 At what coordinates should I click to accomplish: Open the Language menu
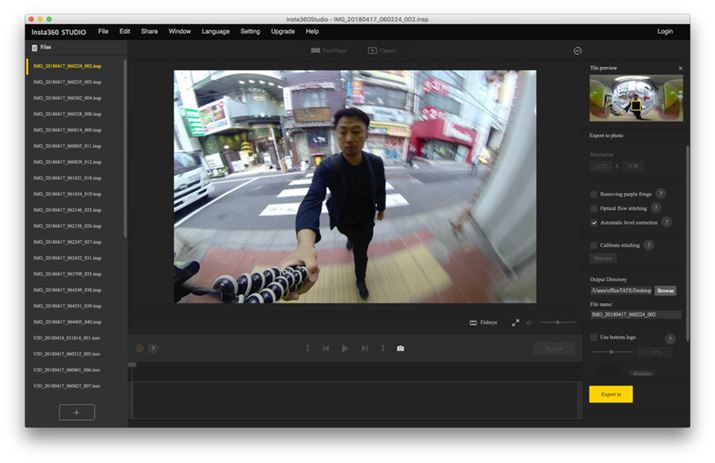[x=215, y=31]
